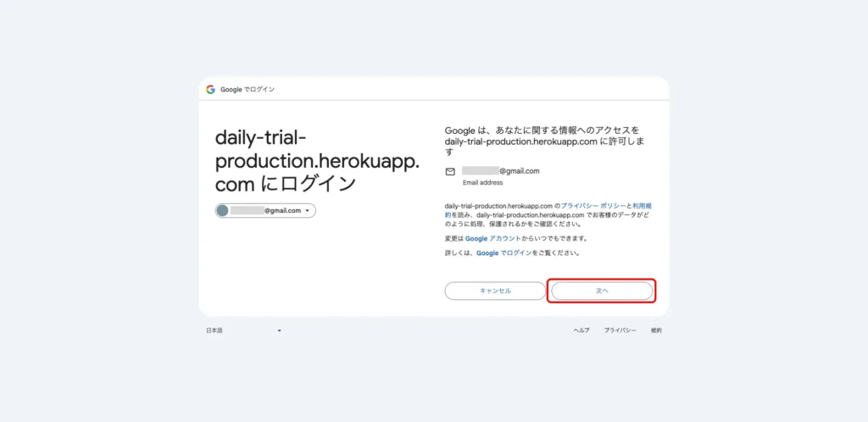Image resolution: width=868 pixels, height=422 pixels.
Task: Open the ヘルプ footer link
Action: [581, 330]
